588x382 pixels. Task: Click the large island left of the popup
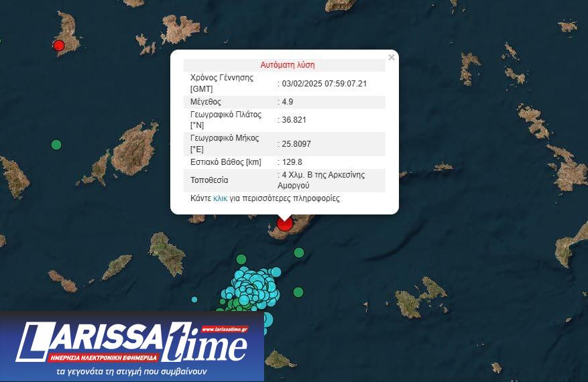135,149
